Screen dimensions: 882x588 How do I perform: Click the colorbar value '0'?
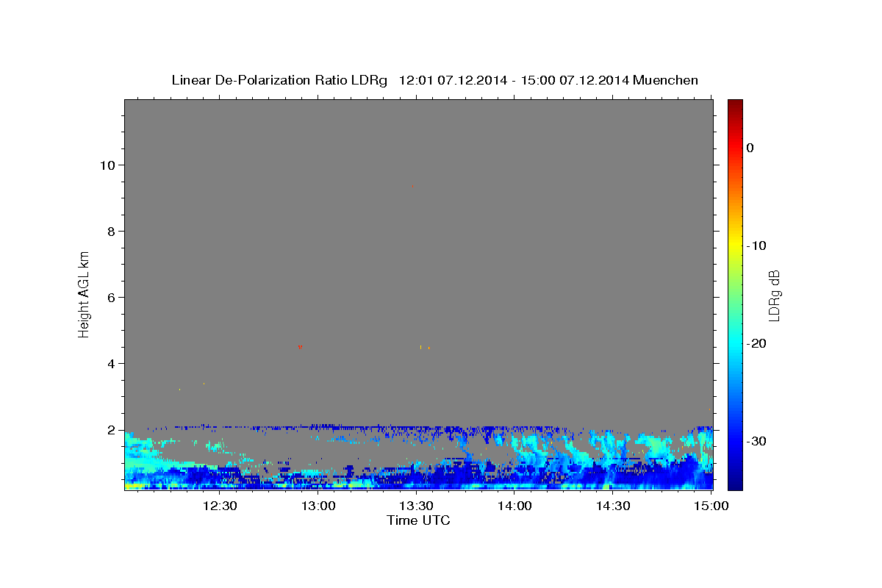tap(750, 148)
